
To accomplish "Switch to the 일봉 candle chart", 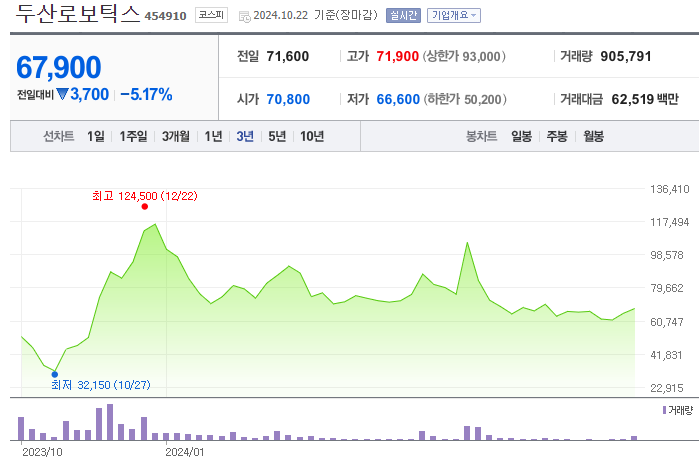I will [521, 136].
